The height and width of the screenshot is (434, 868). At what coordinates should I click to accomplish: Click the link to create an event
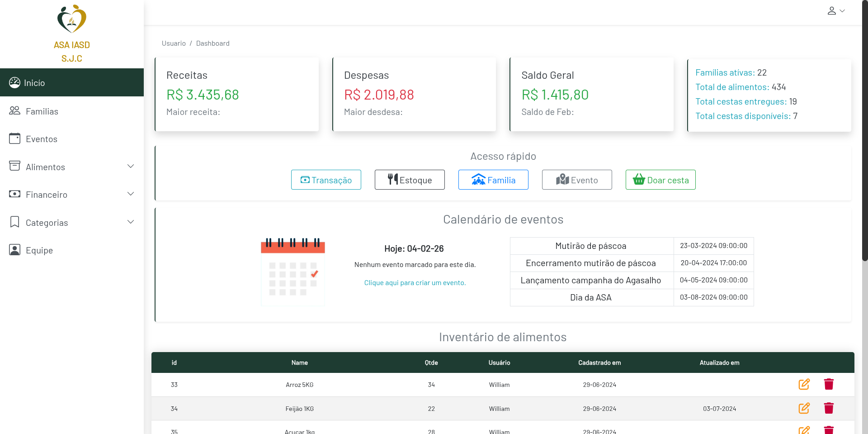(415, 283)
